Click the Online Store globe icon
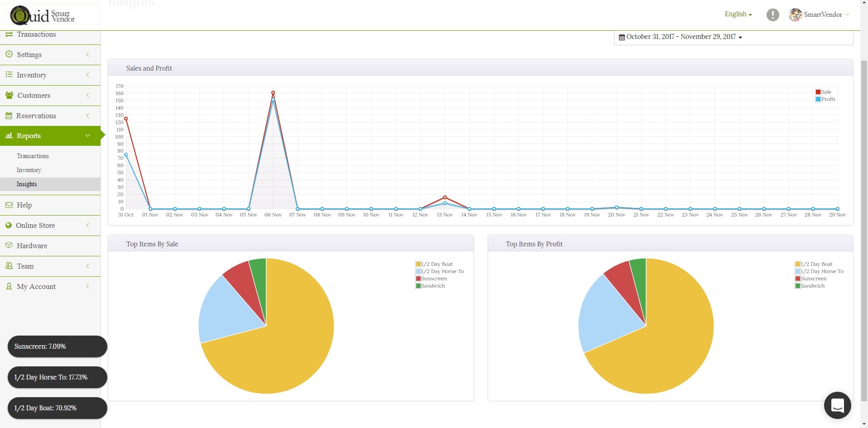This screenshot has height=428, width=868. click(9, 225)
